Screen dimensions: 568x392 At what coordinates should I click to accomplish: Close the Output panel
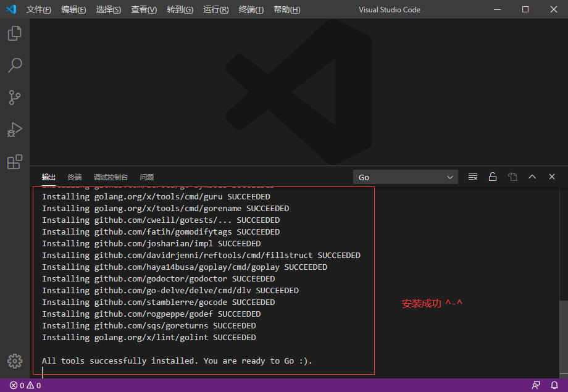[x=551, y=177]
